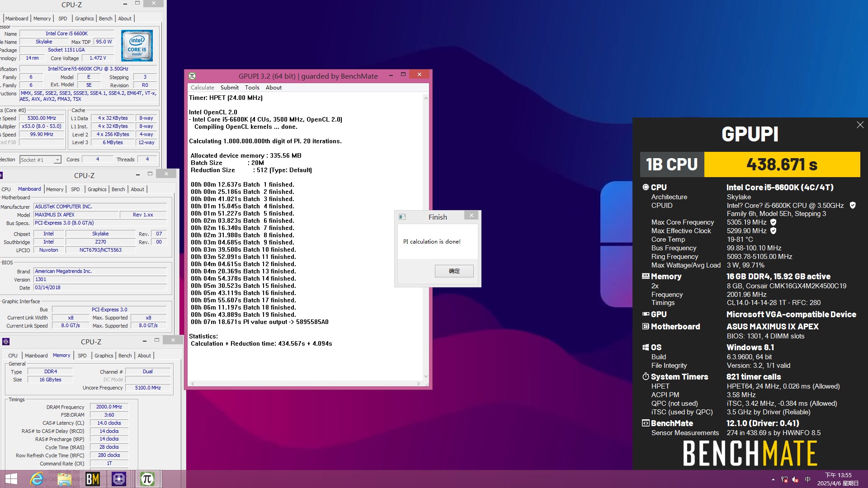Switch to GPUPI on the taskbar

147,479
